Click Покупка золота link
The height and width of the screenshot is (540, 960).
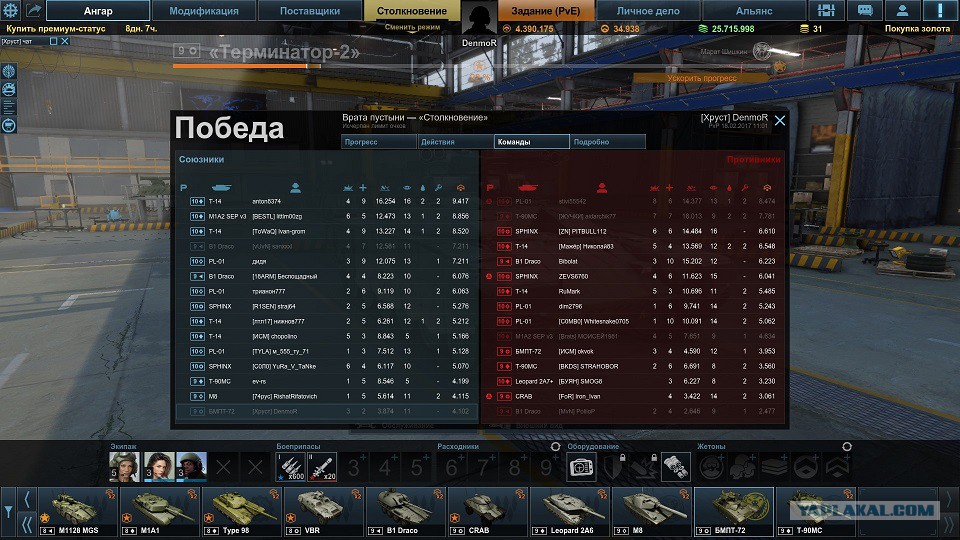coord(917,29)
